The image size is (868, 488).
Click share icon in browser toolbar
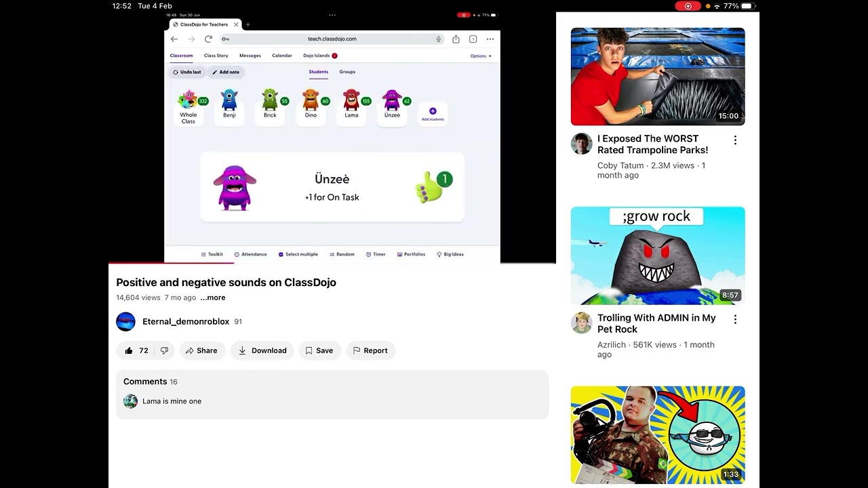tap(456, 39)
